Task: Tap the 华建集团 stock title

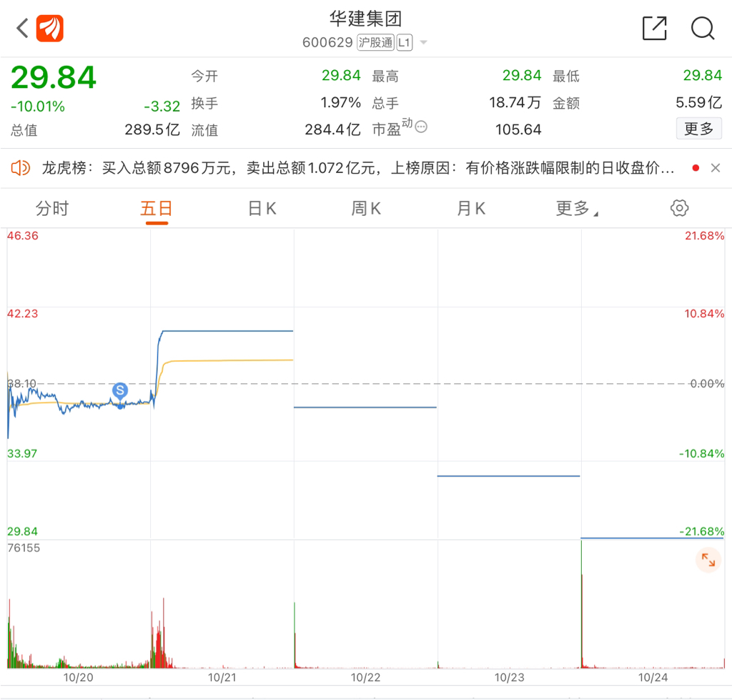Action: 366,19
